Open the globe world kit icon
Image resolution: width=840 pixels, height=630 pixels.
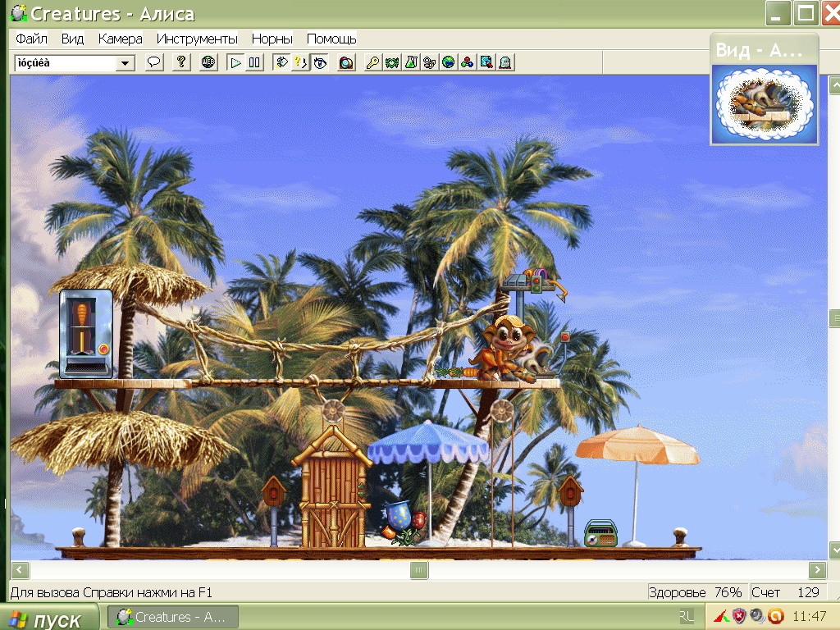[x=449, y=62]
